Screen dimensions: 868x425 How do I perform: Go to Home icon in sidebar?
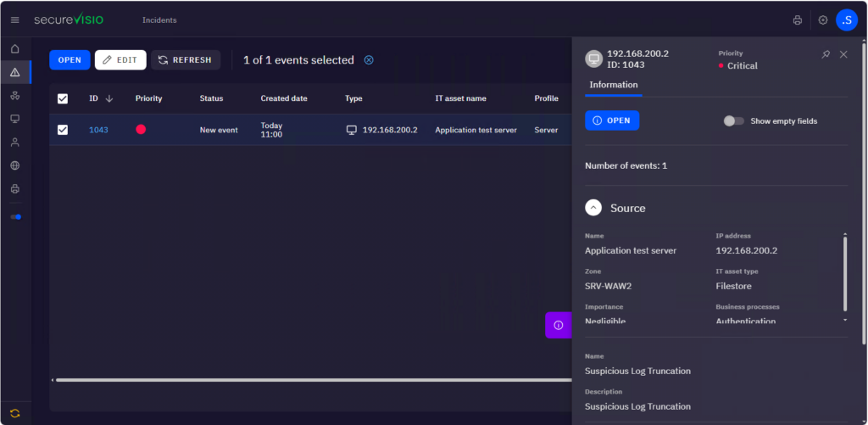[x=15, y=48]
